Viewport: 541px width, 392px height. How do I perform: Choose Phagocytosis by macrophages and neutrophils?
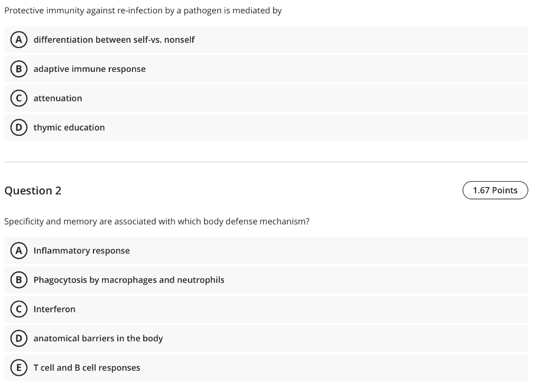pyautogui.click(x=129, y=279)
